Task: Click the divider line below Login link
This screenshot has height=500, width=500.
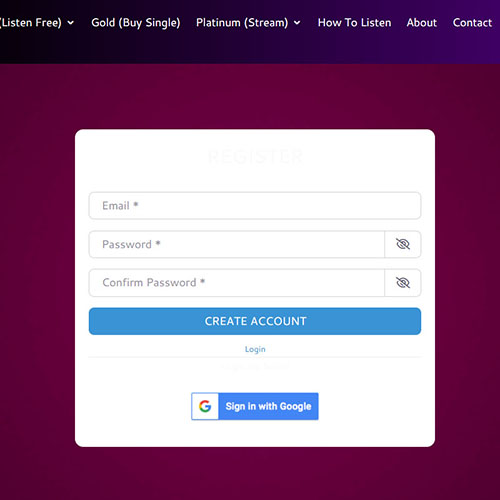Action: tap(255, 357)
